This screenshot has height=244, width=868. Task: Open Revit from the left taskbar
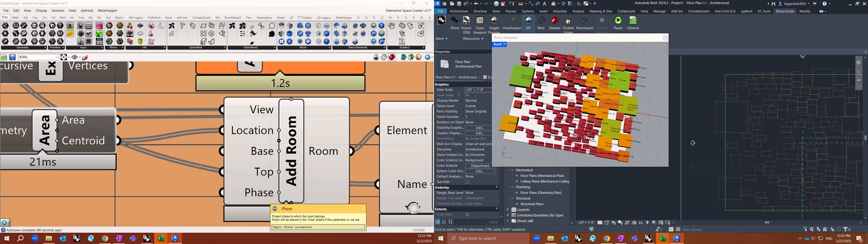pyautogui.click(x=175, y=238)
